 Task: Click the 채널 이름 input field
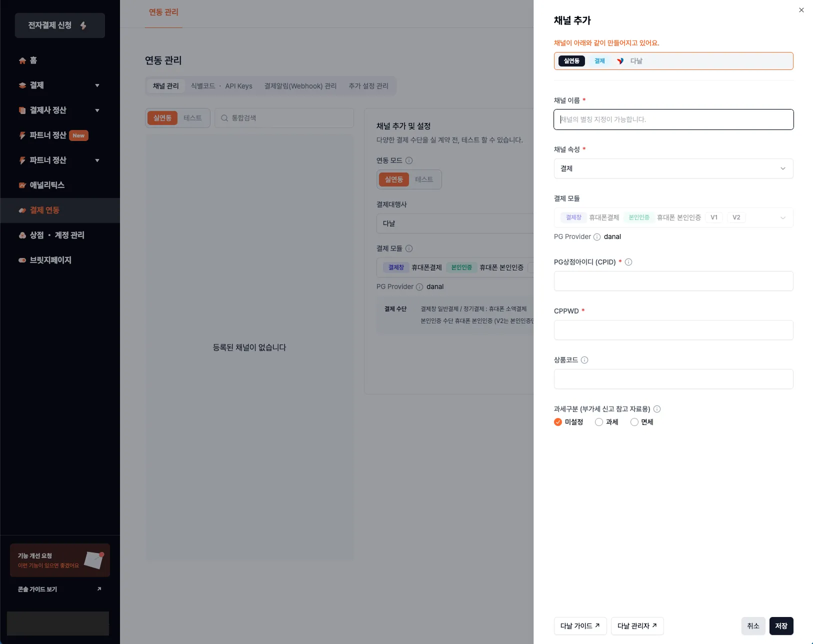673,119
